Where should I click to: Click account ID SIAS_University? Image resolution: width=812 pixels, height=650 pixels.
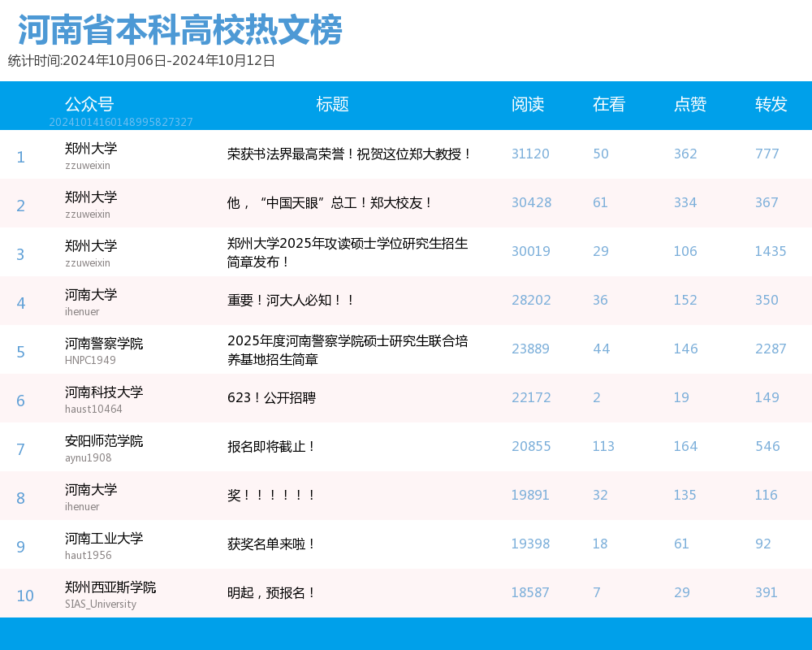click(101, 604)
